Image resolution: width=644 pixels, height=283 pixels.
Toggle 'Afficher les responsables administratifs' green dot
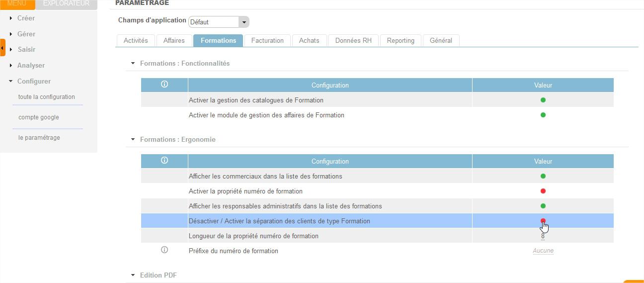tap(543, 206)
